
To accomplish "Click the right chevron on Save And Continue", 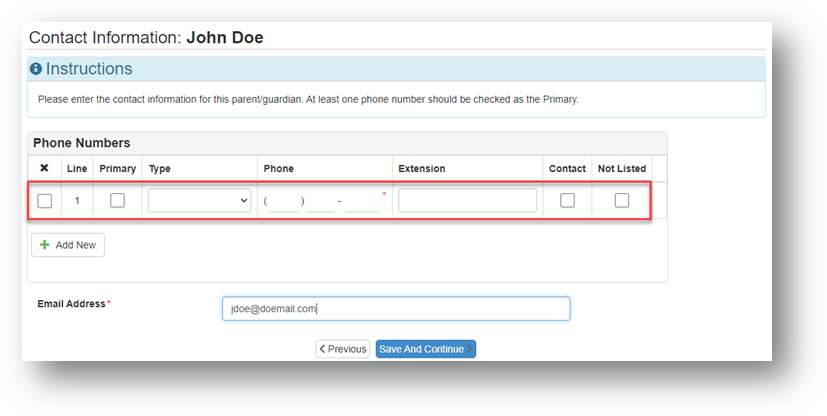I will [x=469, y=349].
